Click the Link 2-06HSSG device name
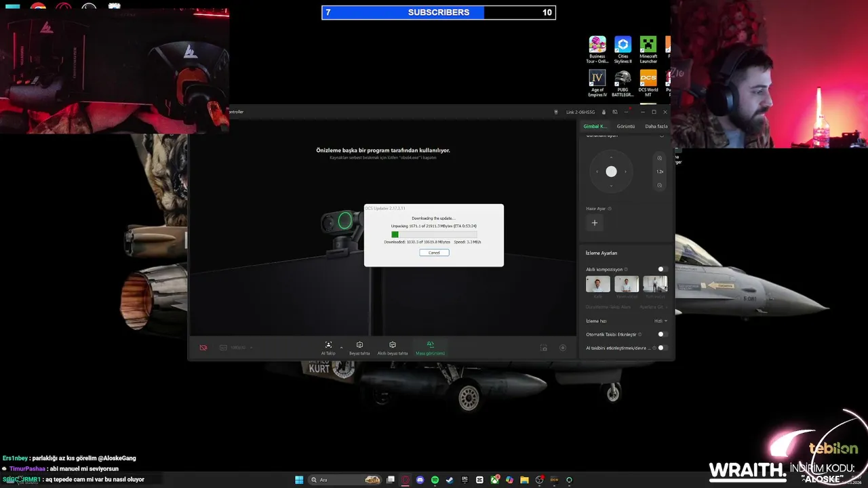 (580, 112)
